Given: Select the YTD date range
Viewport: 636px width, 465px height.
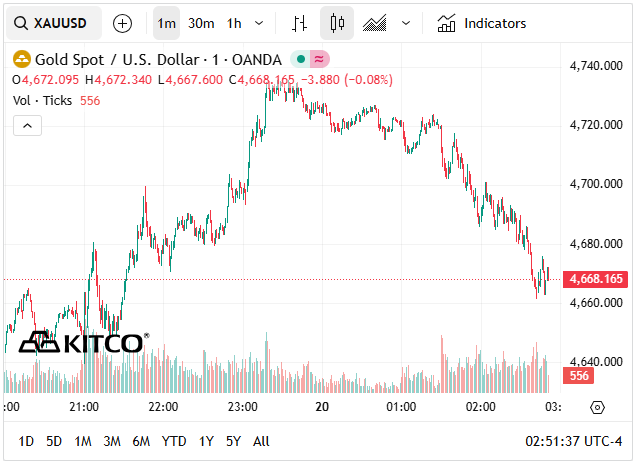Looking at the screenshot, I should 174,441.
